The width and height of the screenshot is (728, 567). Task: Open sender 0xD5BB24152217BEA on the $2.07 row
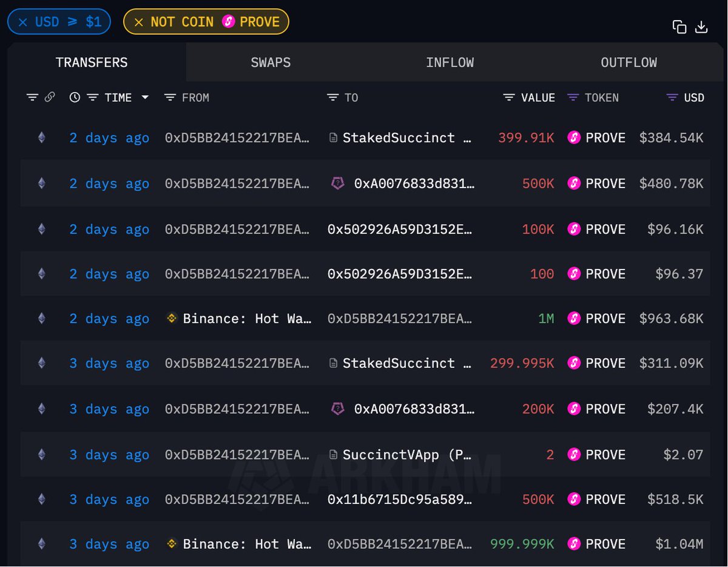click(238, 455)
